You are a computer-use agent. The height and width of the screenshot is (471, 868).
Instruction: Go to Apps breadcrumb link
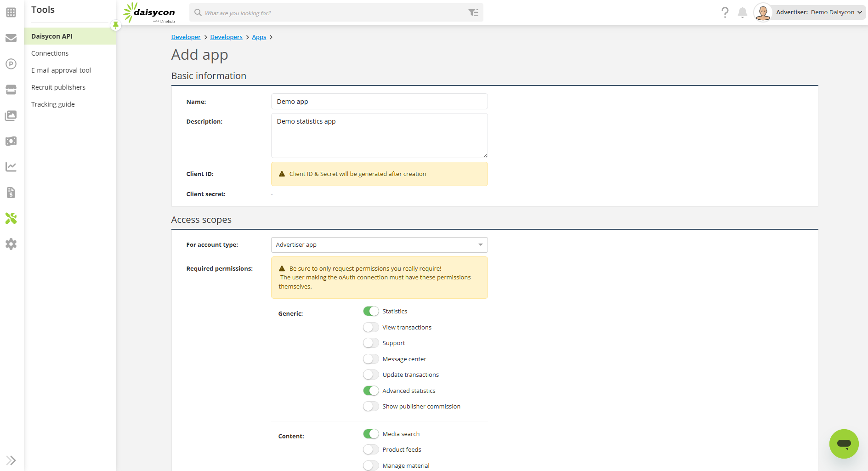click(x=259, y=37)
